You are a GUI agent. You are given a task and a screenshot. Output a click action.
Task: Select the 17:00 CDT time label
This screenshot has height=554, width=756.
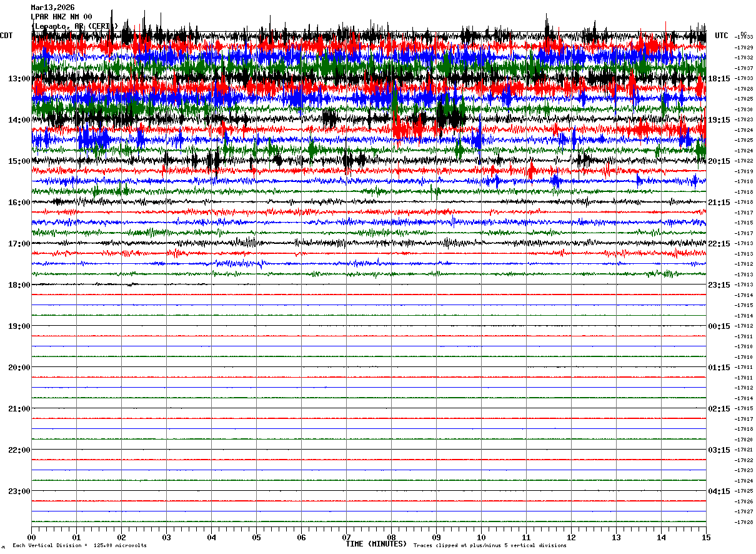point(19,244)
